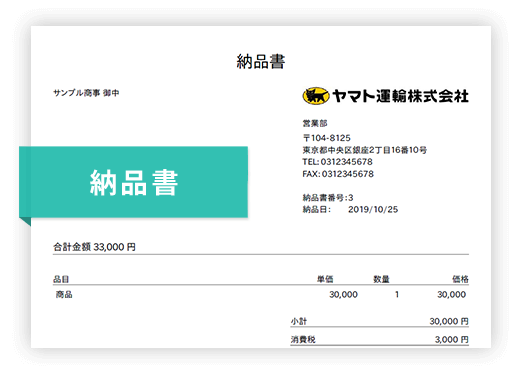Viewport: 512px width, 377px height.
Task: Select tax value 3,000 円
Action: click(x=452, y=339)
